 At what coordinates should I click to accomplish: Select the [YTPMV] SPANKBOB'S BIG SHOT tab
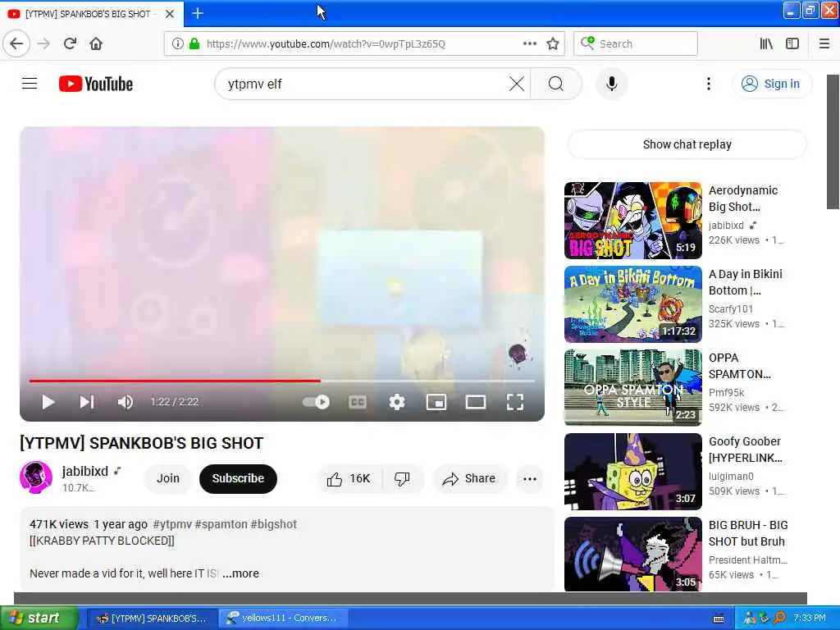click(92, 14)
